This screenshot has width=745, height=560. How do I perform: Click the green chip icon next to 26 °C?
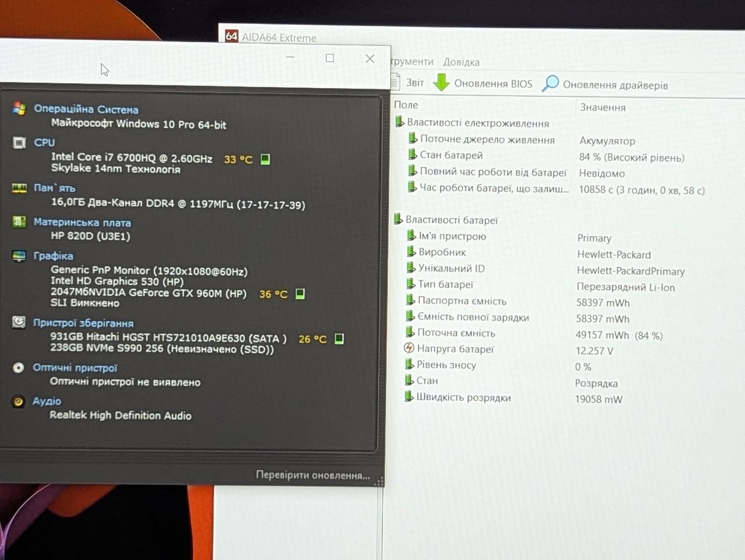339,338
